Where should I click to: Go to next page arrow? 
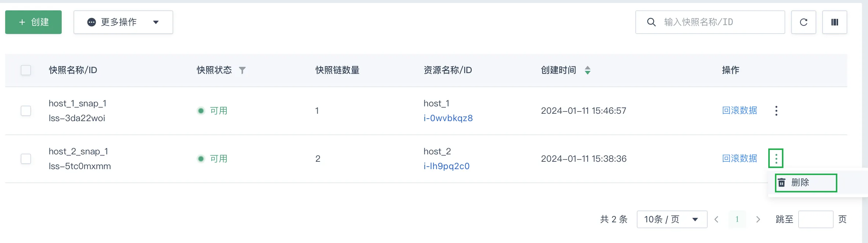(758, 219)
